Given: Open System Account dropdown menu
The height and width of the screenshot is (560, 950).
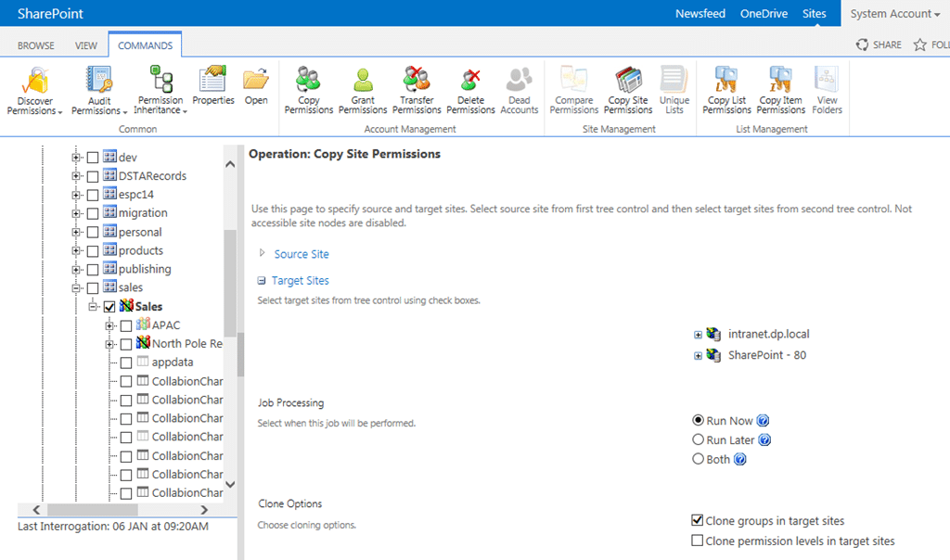Looking at the screenshot, I should (x=895, y=13).
